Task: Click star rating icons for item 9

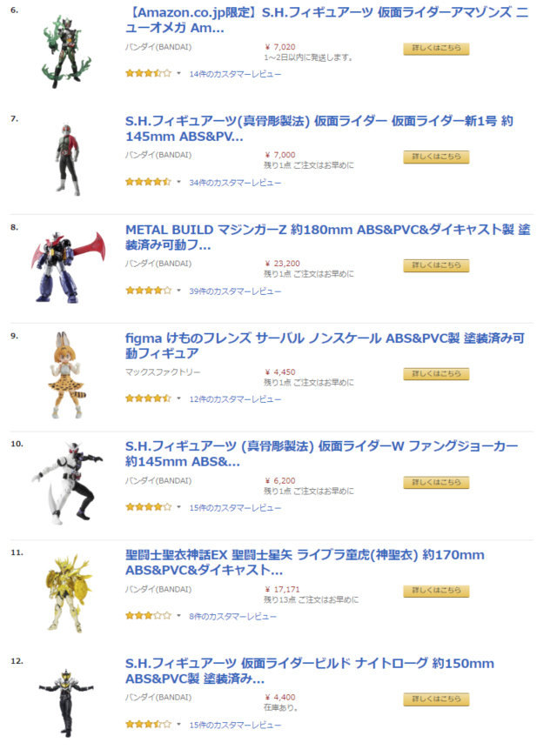Action: point(148,398)
